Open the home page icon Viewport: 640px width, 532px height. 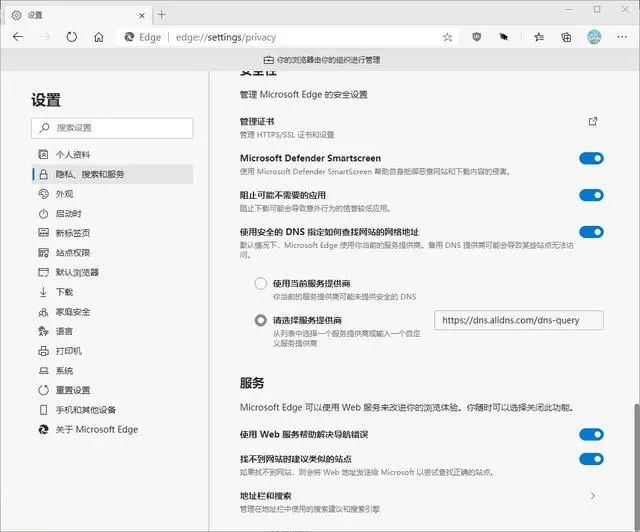coord(99,38)
